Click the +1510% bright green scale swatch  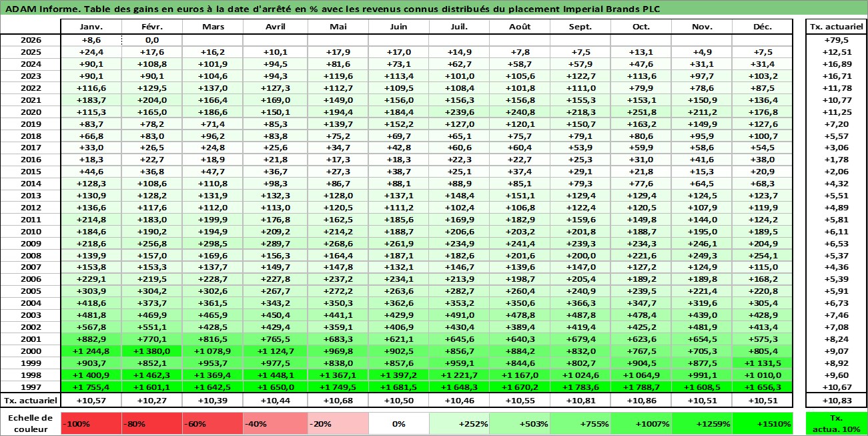[763, 423]
